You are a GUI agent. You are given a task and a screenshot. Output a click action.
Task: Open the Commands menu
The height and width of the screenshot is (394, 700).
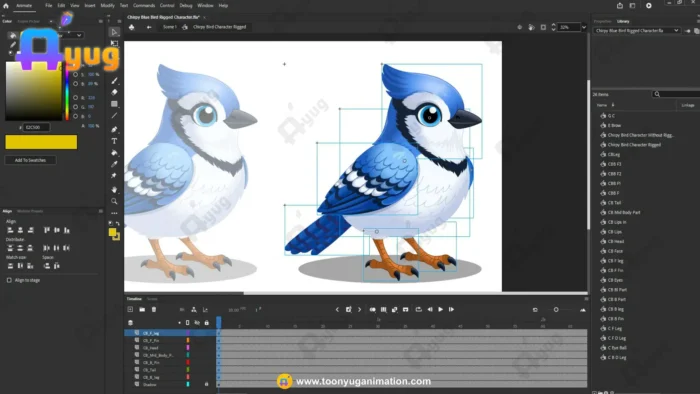click(144, 6)
